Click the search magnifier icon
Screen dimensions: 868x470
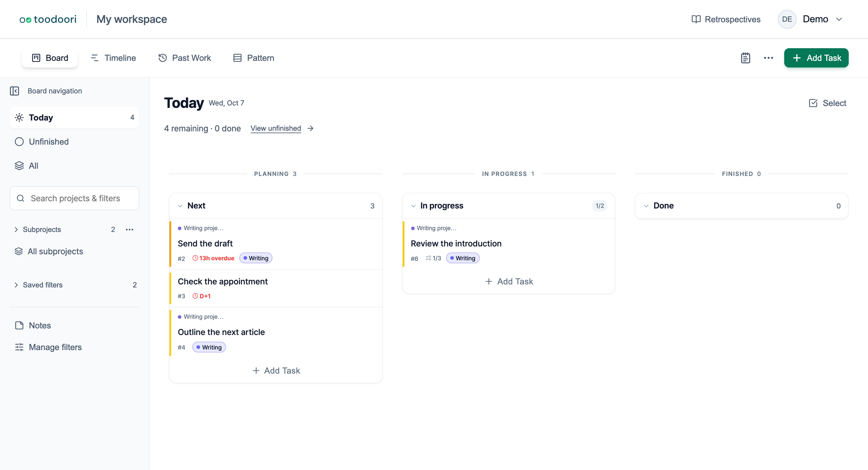[20, 198]
